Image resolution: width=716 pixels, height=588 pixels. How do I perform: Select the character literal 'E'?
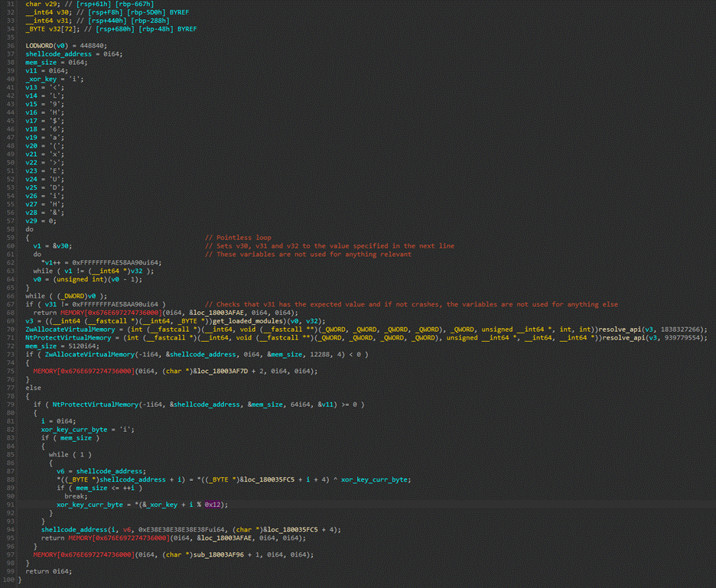click(x=55, y=171)
